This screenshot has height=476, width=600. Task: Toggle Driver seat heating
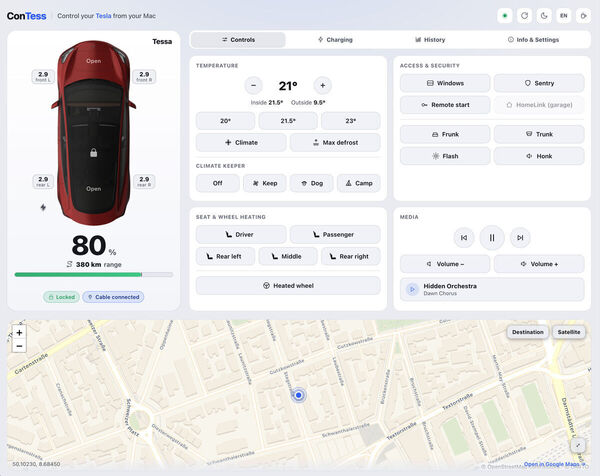[x=241, y=235]
